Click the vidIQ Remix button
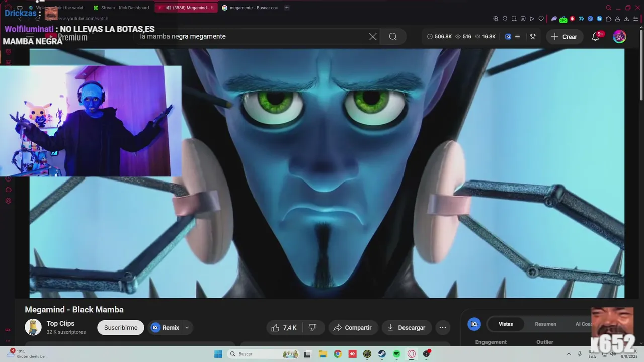 point(165,328)
